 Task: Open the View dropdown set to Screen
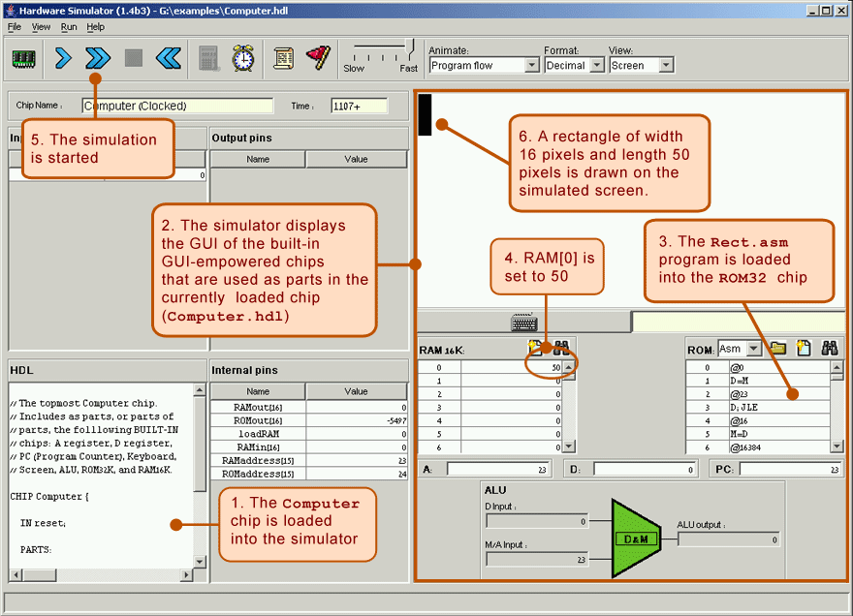click(640, 66)
